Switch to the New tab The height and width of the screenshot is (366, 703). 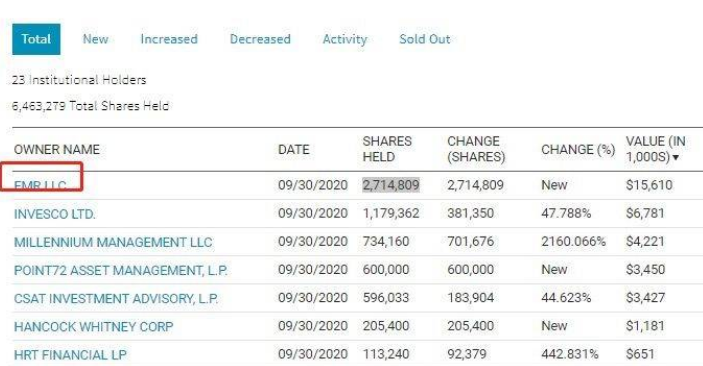click(x=95, y=39)
